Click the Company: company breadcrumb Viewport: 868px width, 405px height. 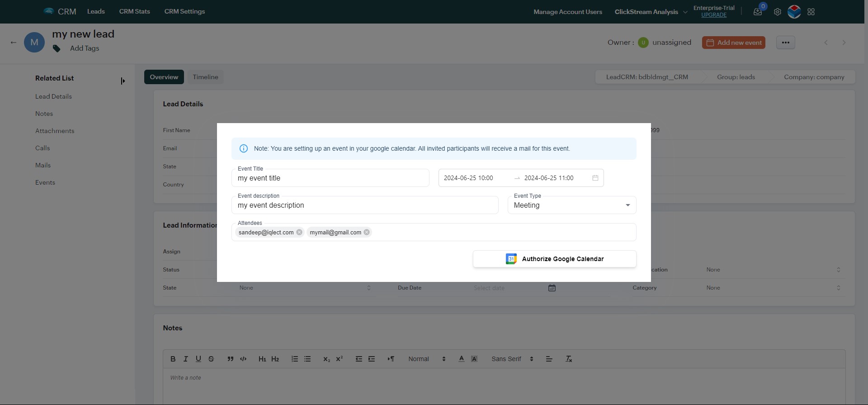coord(814,77)
